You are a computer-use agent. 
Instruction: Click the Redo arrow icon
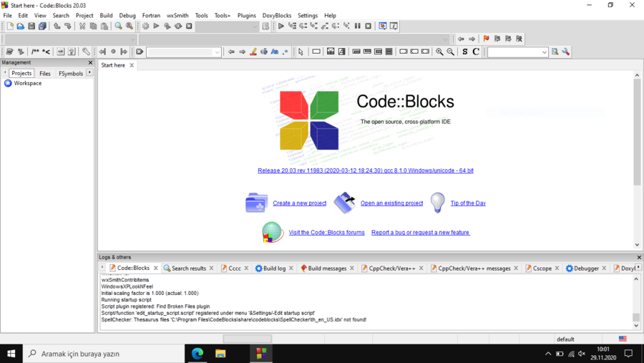pos(68,26)
